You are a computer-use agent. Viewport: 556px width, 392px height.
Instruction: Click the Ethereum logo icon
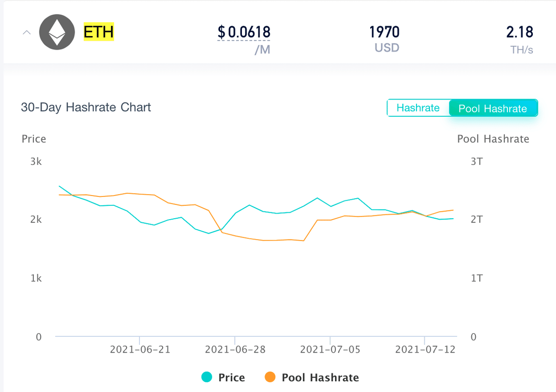[57, 32]
